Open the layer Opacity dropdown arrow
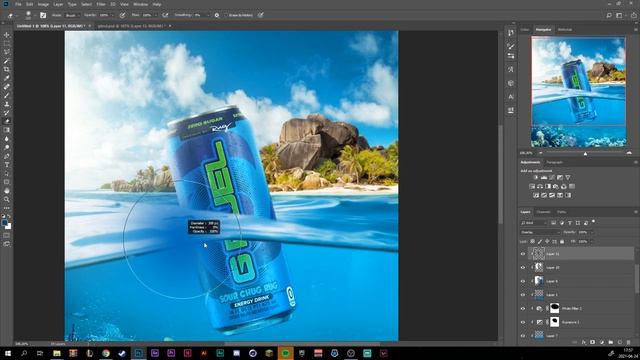Viewport: 640px width, 360px height. point(592,232)
